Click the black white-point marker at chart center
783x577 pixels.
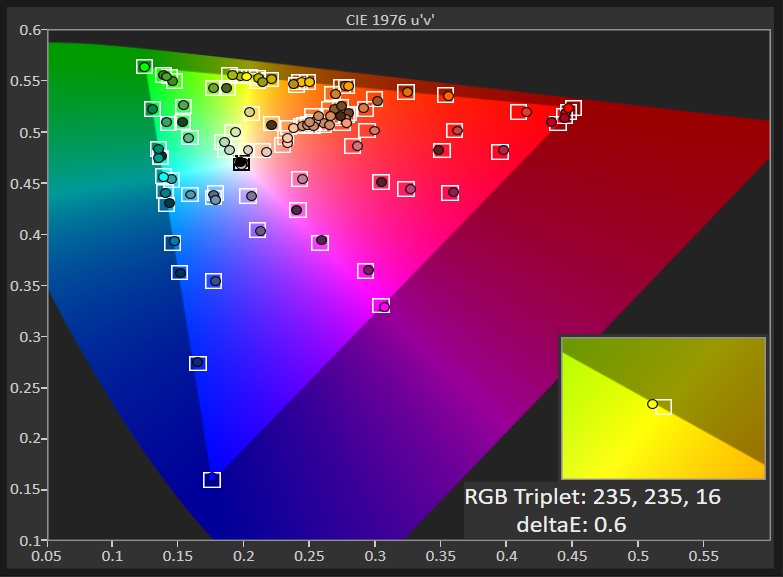(x=241, y=163)
